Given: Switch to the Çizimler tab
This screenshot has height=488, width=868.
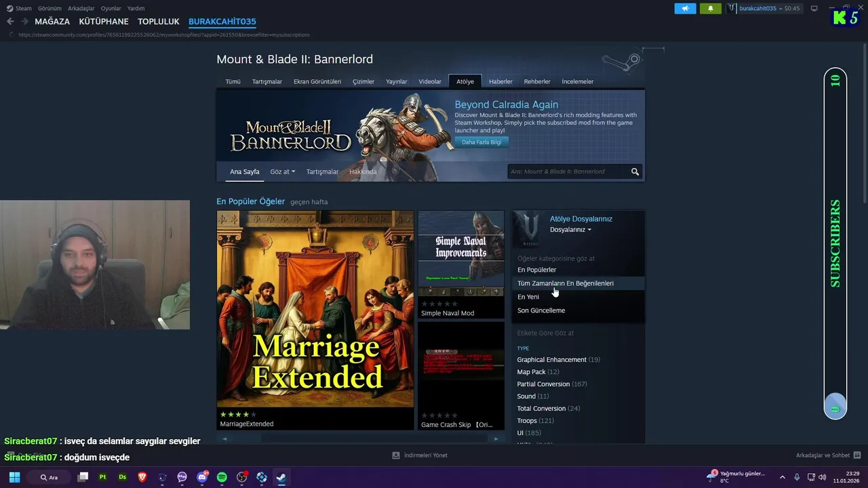Looking at the screenshot, I should pyautogui.click(x=363, y=81).
